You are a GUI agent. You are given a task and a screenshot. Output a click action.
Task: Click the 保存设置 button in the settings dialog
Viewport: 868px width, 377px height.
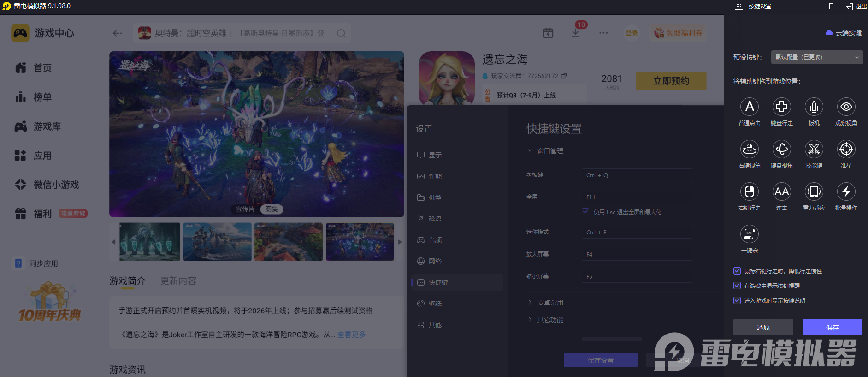[x=601, y=360]
